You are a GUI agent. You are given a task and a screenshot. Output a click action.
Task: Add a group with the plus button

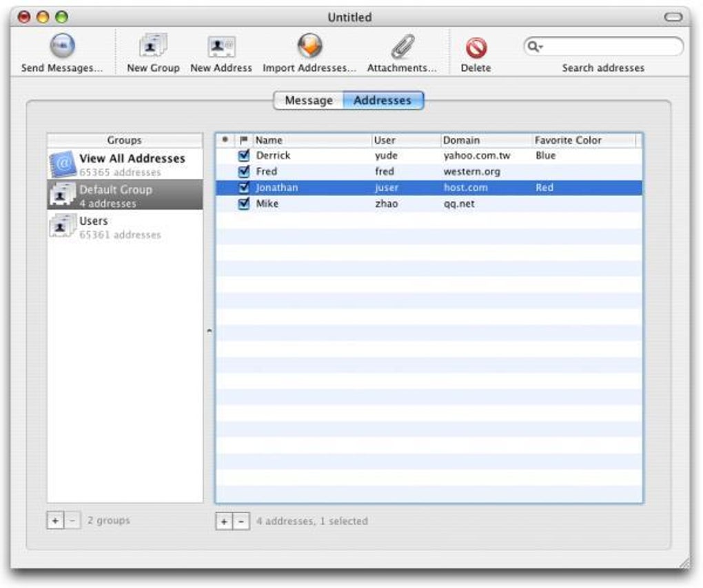[55, 520]
